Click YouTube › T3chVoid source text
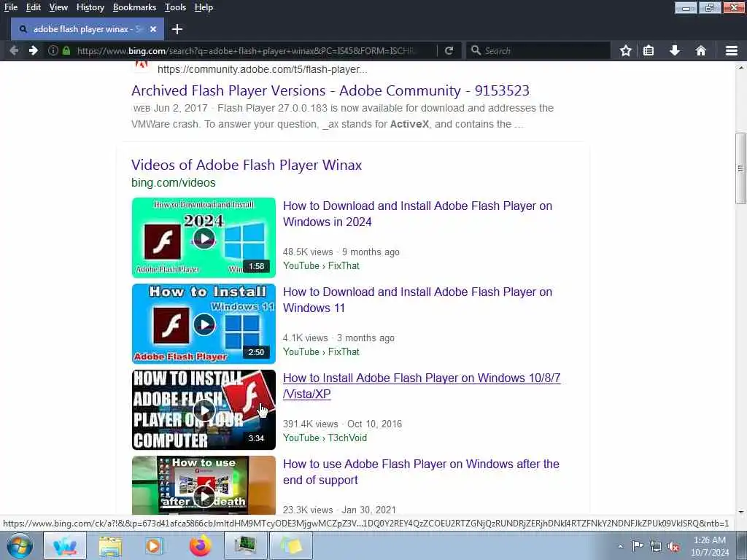 pyautogui.click(x=325, y=438)
